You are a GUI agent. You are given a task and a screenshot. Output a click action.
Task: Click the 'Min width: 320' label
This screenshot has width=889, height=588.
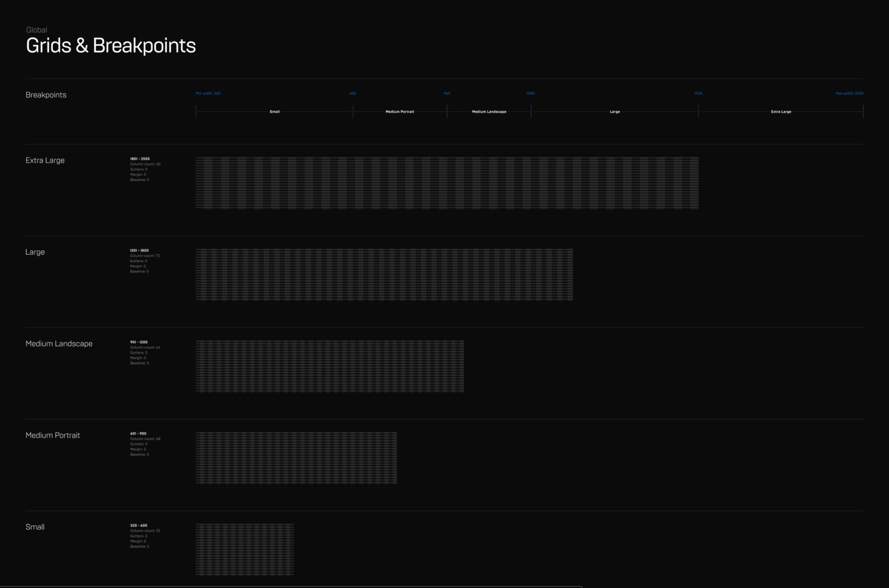point(208,93)
